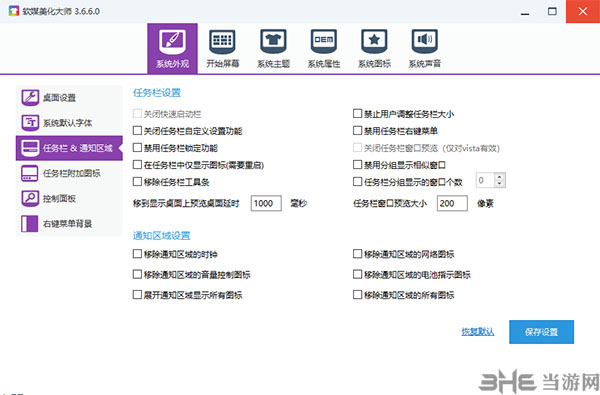Select 右键菜单背景 in the sidebar
The image size is (600, 395).
click(69, 224)
